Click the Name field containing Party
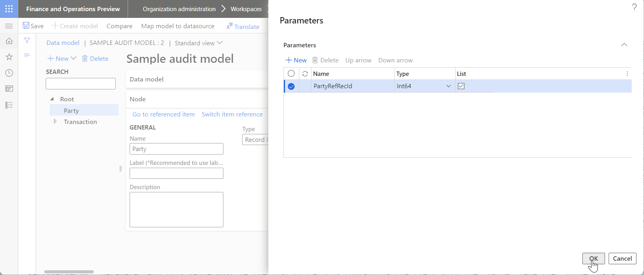Image resolution: width=644 pixels, height=275 pixels. [x=177, y=149]
